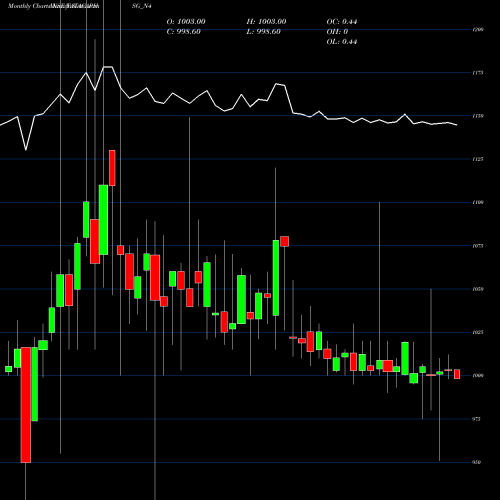Click the tallest red candle dropping to 950

coord(26,405)
